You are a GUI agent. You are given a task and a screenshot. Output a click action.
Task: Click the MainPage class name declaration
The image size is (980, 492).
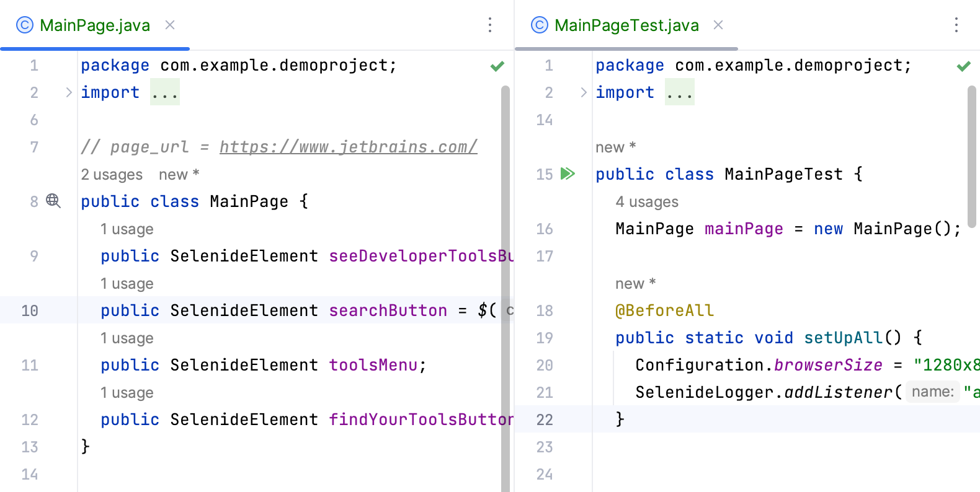coord(249,201)
